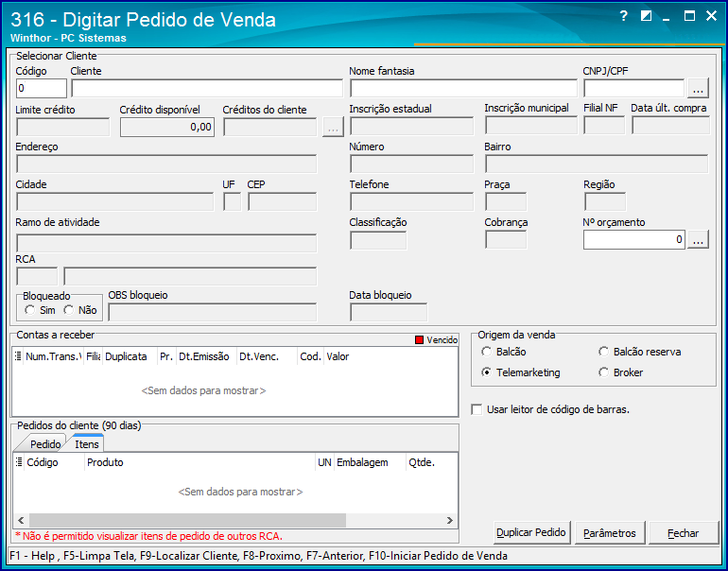
Task: Click Produto column header in Itens grid
Action: click(199, 462)
